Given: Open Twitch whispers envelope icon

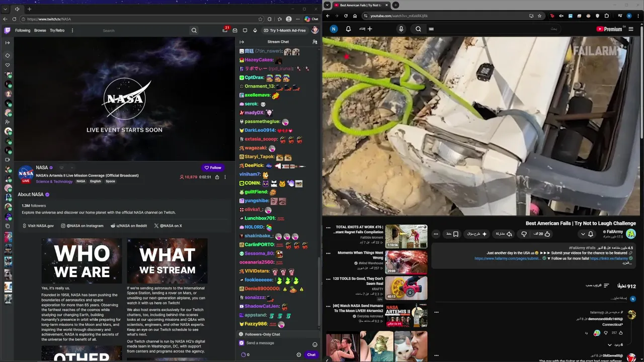Looking at the screenshot, I should [235, 31].
